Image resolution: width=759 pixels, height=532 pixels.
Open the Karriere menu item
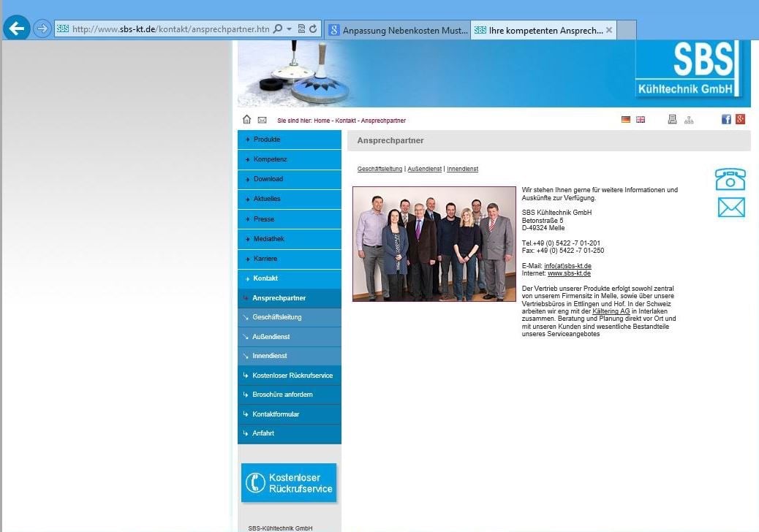[x=290, y=259]
